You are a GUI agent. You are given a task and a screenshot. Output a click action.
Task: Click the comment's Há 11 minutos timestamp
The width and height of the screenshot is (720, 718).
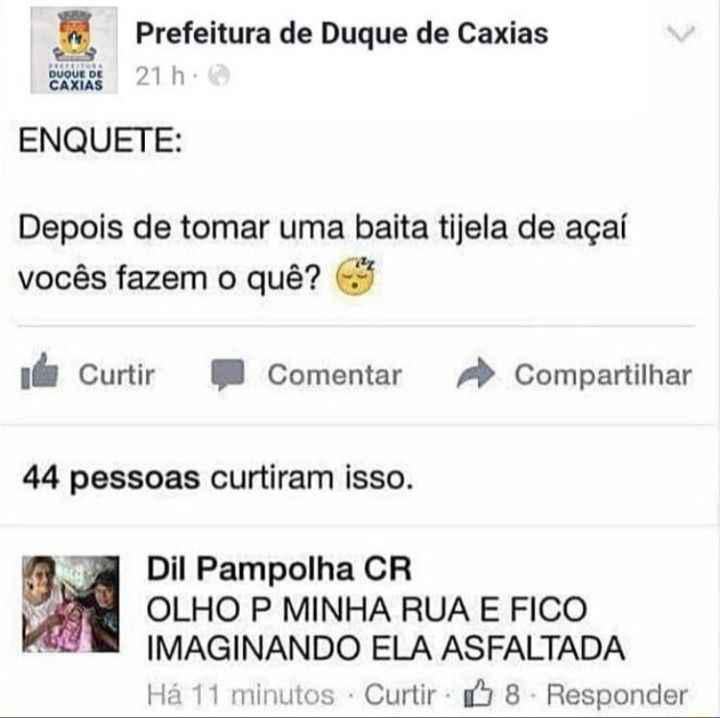click(241, 695)
